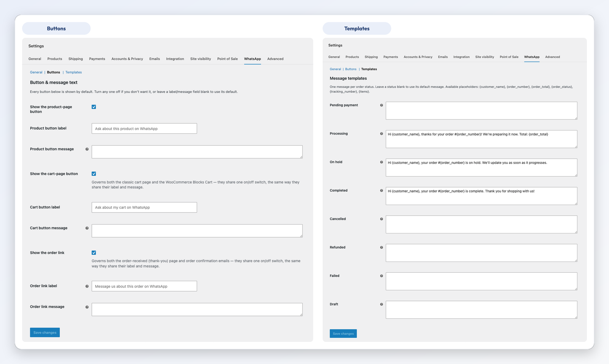Click help icon next to Cancelled template

[381, 219]
